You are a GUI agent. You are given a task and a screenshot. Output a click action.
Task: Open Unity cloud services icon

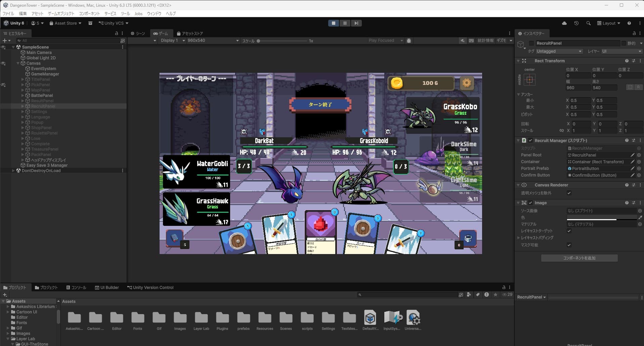coord(564,23)
